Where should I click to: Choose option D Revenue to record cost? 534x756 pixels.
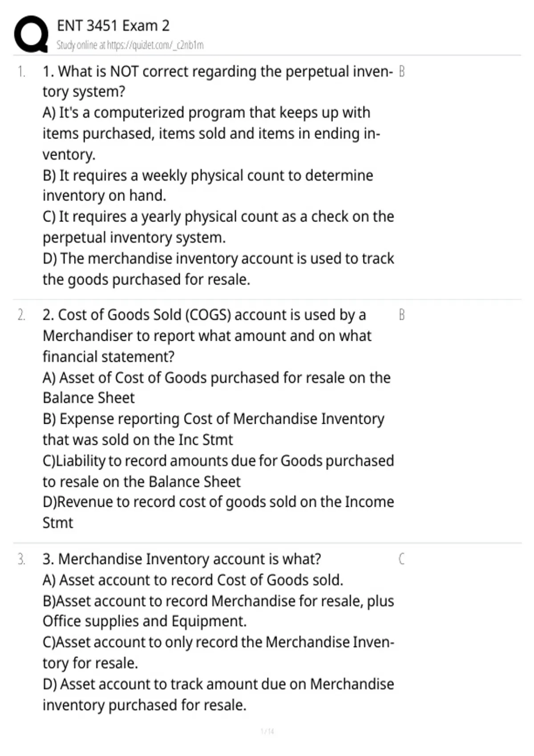(218, 512)
